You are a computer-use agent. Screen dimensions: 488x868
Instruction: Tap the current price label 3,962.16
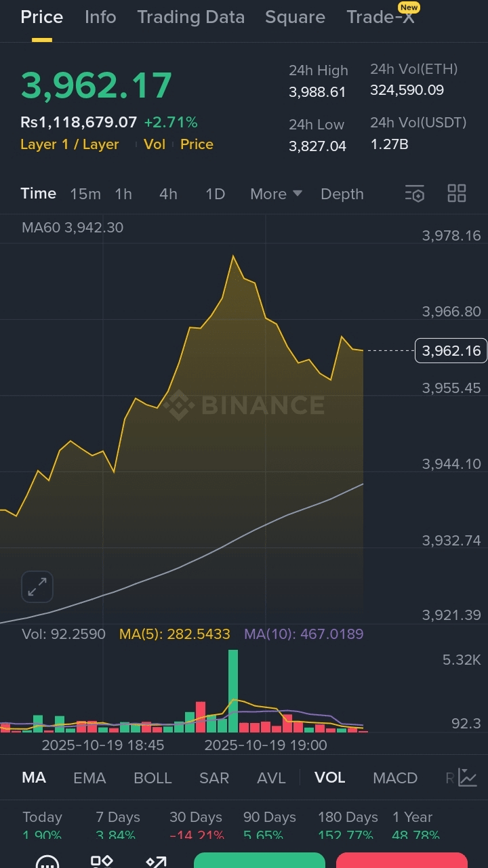tap(451, 350)
